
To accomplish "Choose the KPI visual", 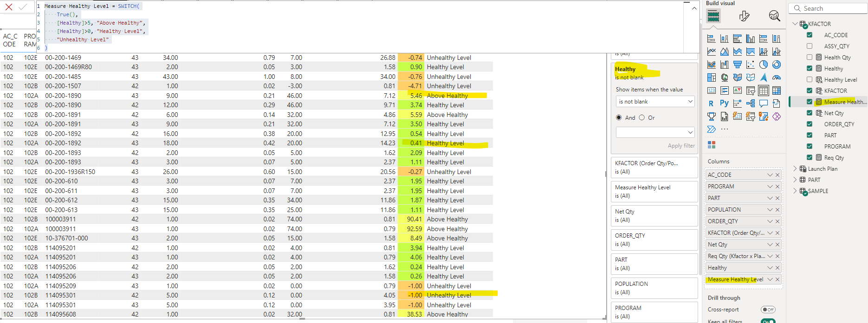I will coord(737,90).
